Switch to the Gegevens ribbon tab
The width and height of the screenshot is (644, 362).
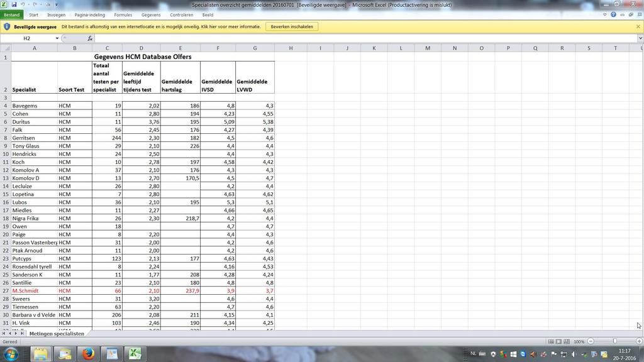tap(151, 15)
